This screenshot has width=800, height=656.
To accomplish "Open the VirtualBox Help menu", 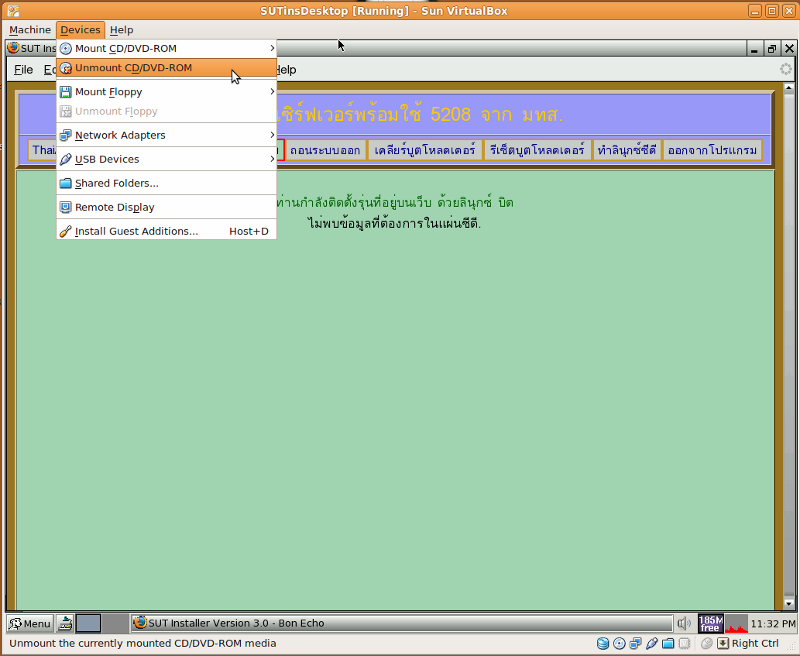I will 121,30.
